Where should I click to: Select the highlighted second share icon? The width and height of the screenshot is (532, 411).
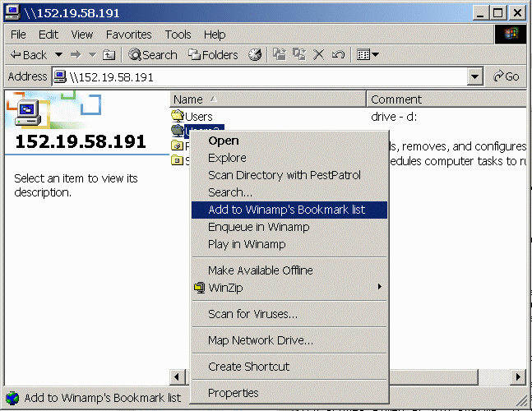tap(177, 130)
